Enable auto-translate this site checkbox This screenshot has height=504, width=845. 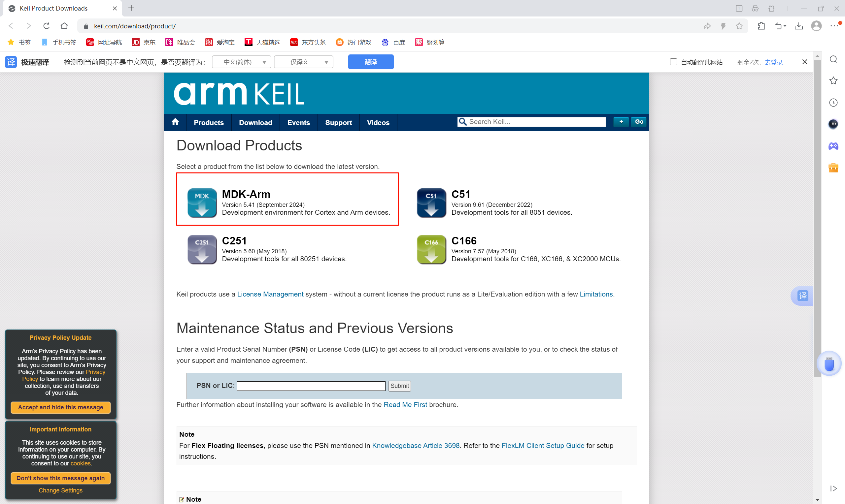(673, 62)
